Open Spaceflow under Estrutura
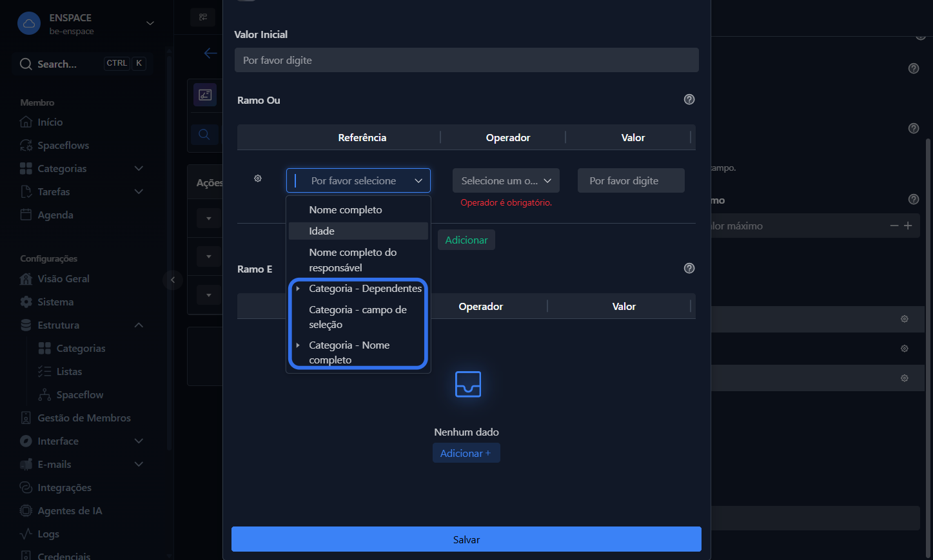 pyautogui.click(x=71, y=394)
